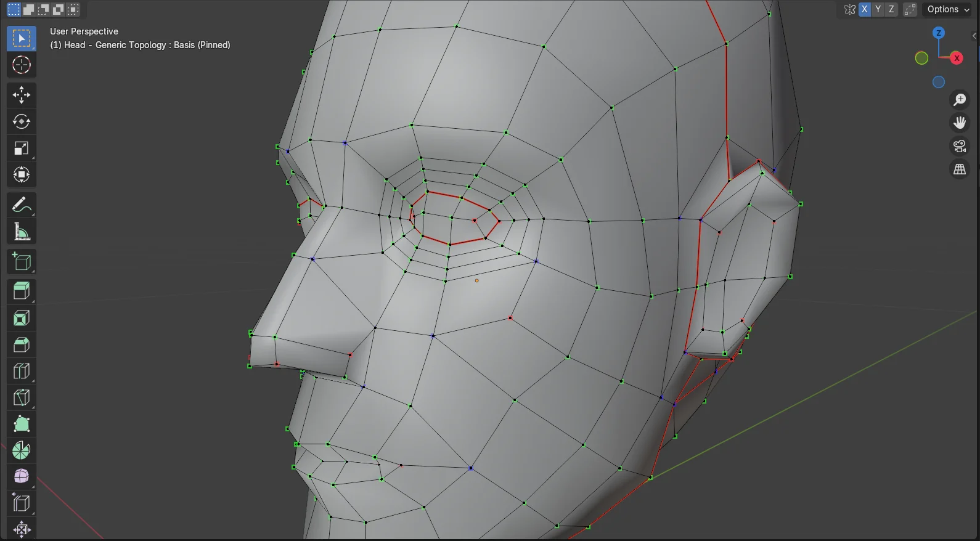This screenshot has height=541, width=980.
Task: Switch between perspective and orthographic view
Action: click(960, 170)
